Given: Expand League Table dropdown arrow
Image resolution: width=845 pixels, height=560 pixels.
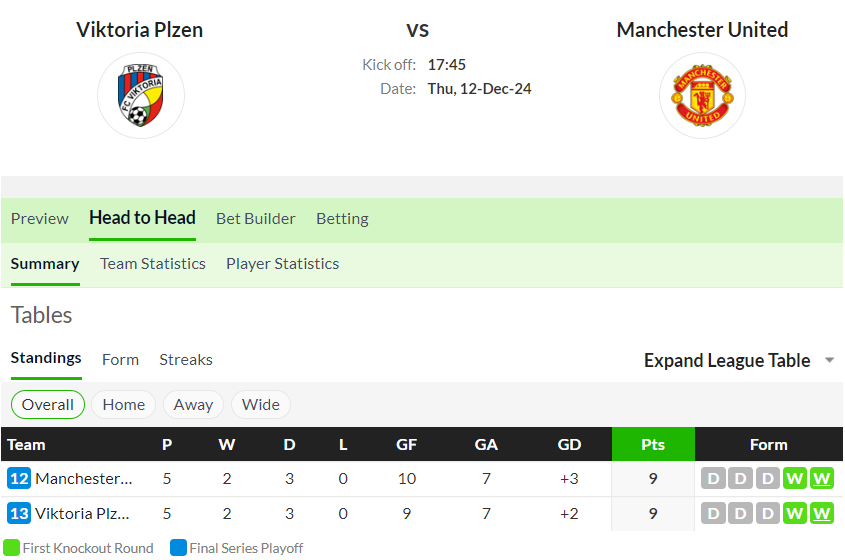Looking at the screenshot, I should pos(830,360).
